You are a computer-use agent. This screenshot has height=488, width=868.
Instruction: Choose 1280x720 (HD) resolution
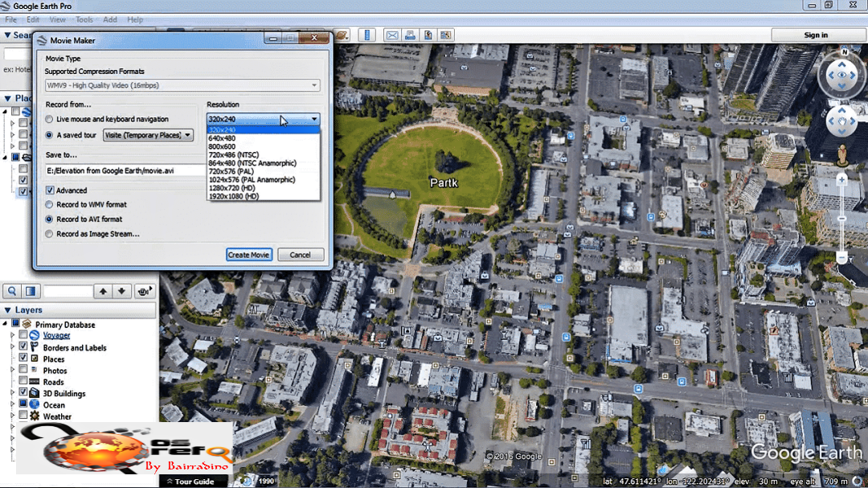[x=232, y=188]
